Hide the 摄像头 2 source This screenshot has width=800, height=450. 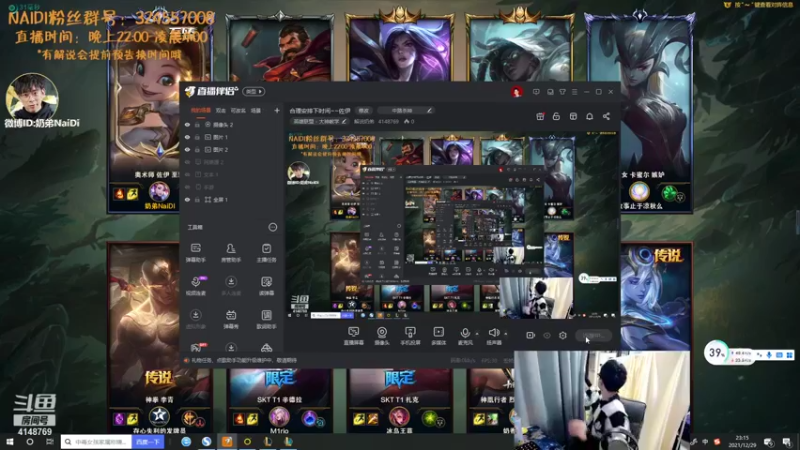click(187, 124)
